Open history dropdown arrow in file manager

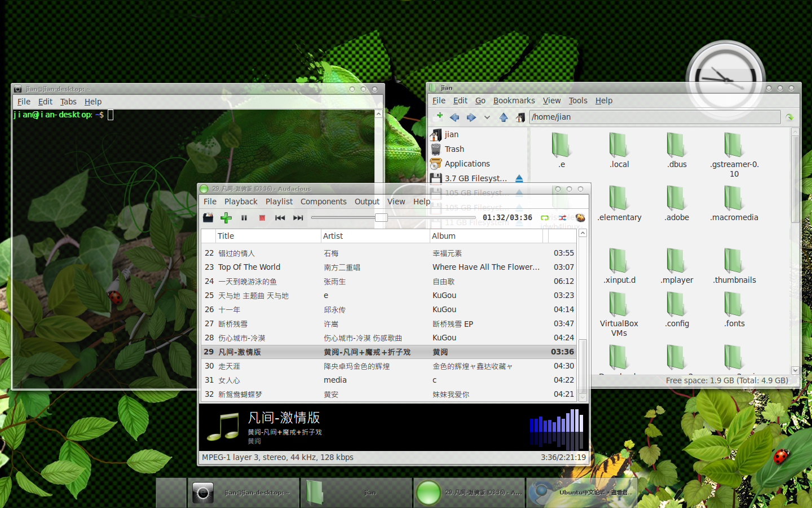point(487,117)
